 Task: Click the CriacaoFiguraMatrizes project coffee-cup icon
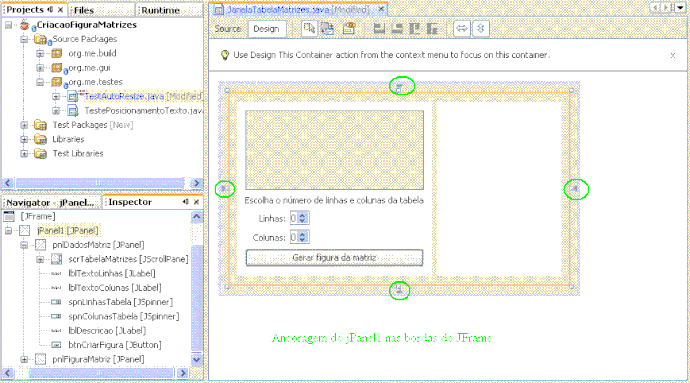pos(25,25)
